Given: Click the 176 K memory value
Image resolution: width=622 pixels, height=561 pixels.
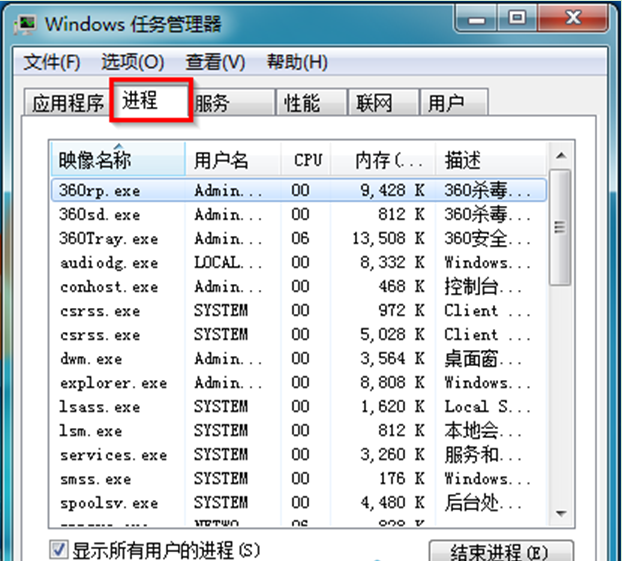Looking at the screenshot, I should [x=402, y=478].
